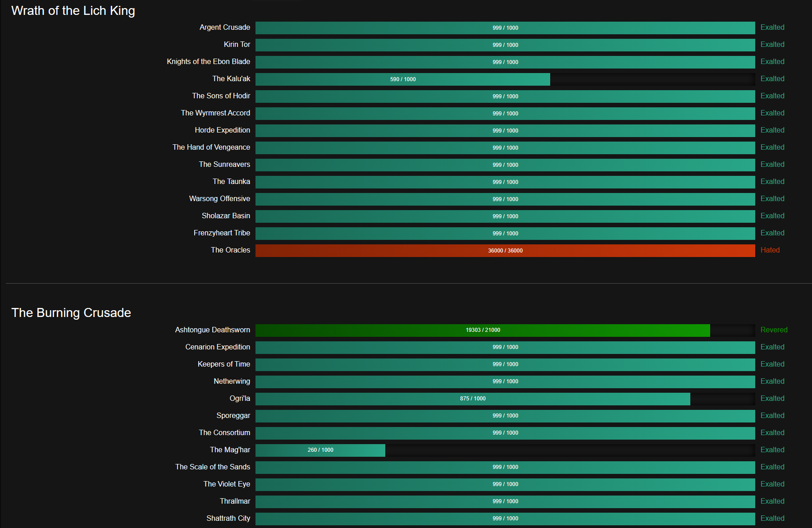Select the Kirin Tor faction label
The image size is (812, 528).
[237, 45]
